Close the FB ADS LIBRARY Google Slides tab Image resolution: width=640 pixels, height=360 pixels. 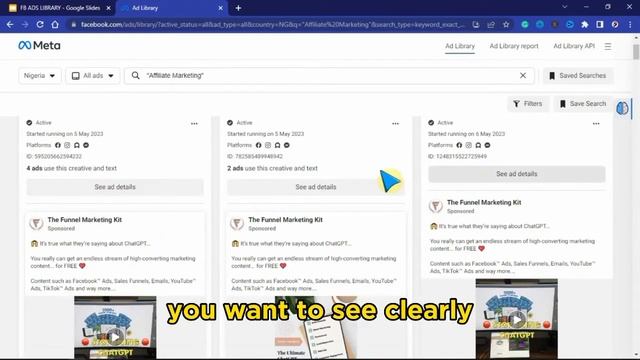[x=109, y=8]
